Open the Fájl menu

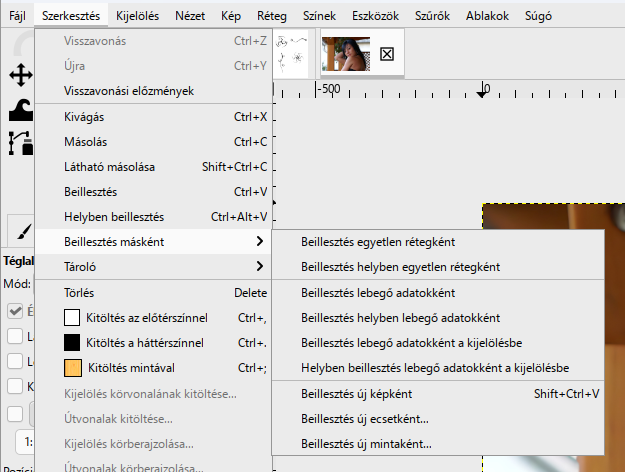(17, 16)
